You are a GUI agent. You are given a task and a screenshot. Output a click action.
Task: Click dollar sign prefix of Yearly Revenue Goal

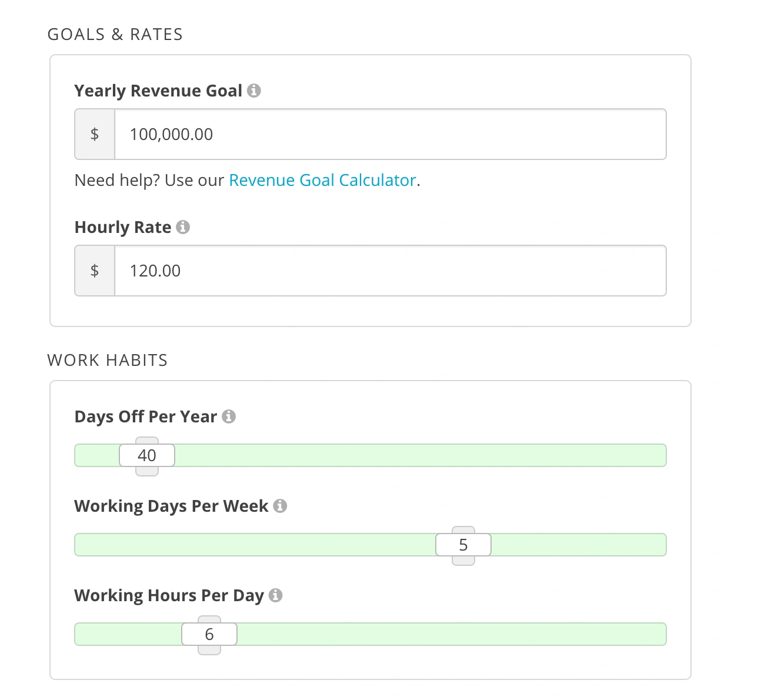tap(95, 134)
